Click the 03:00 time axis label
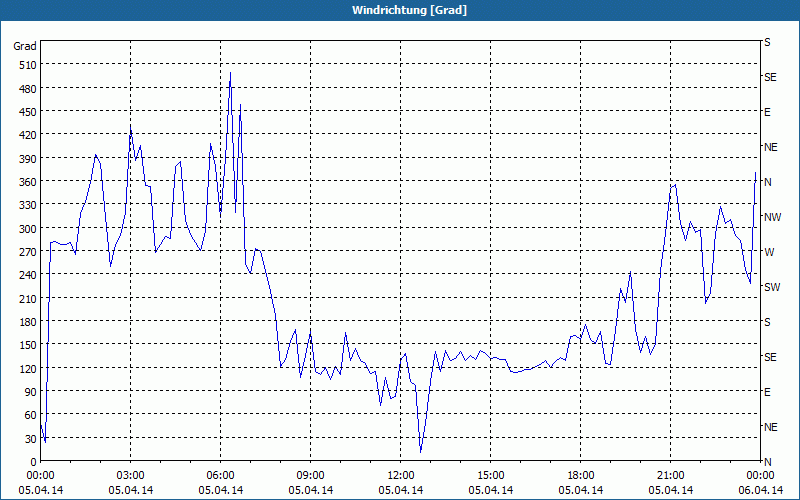This screenshot has width=800, height=500. tap(131, 476)
